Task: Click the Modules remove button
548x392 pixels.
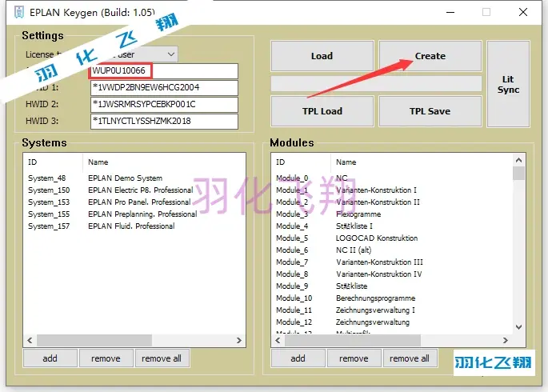Action: coord(354,358)
